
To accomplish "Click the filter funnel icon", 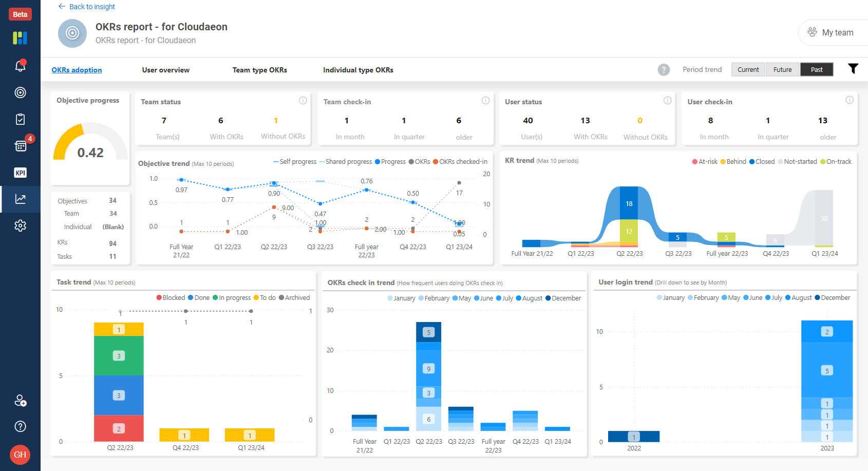I will click(x=853, y=69).
